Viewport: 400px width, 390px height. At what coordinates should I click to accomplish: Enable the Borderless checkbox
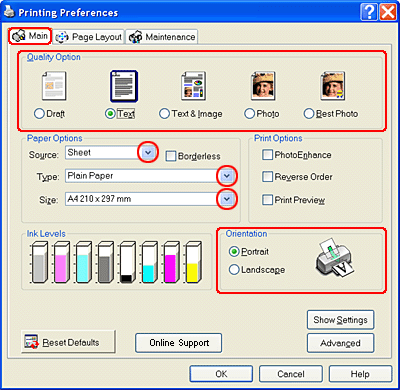coord(171,156)
